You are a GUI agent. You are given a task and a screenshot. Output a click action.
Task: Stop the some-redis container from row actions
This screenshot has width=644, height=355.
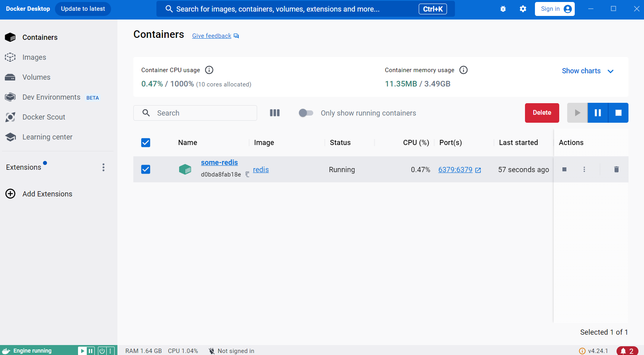click(564, 169)
